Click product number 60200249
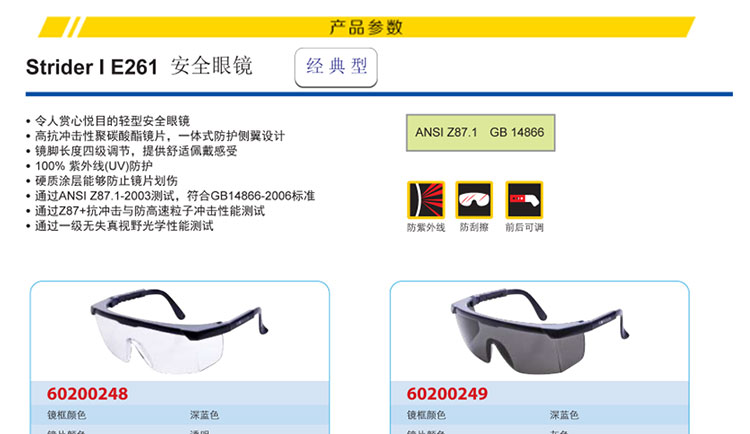The width and height of the screenshot is (750, 434). [447, 394]
